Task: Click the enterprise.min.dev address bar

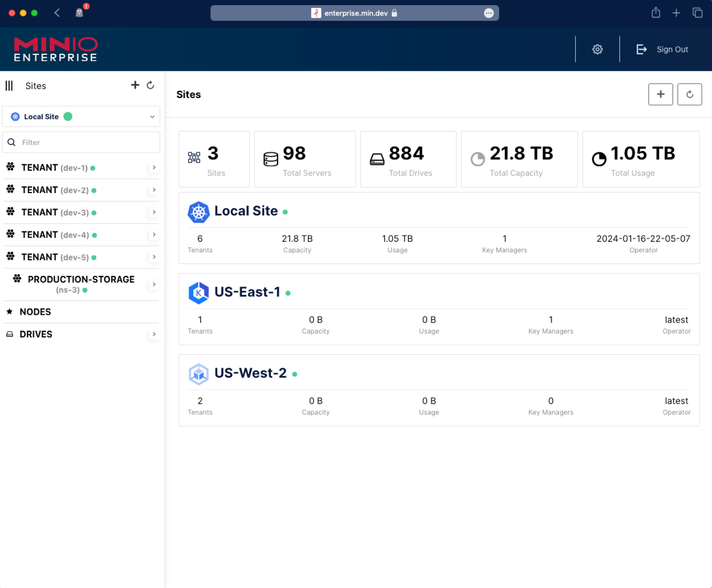Action: 355,13
